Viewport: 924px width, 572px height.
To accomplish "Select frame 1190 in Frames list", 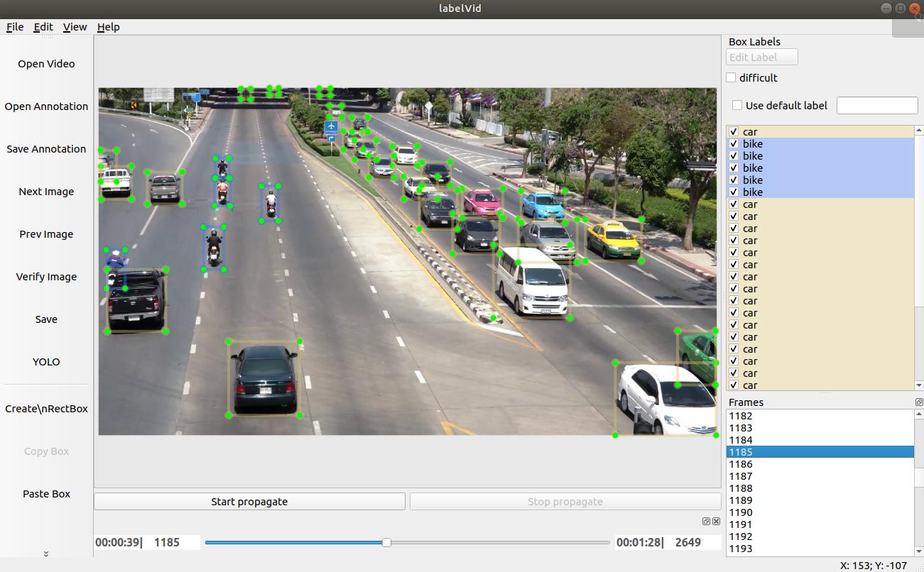I will click(x=820, y=512).
